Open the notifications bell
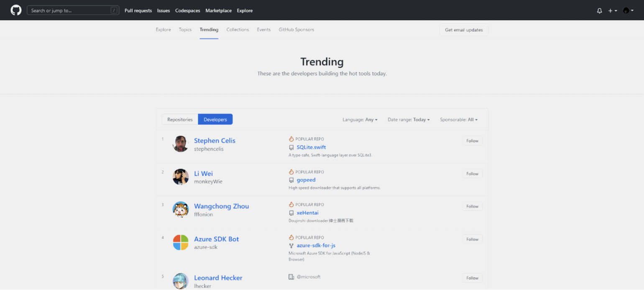Image resolution: width=644 pixels, height=290 pixels. [x=599, y=11]
